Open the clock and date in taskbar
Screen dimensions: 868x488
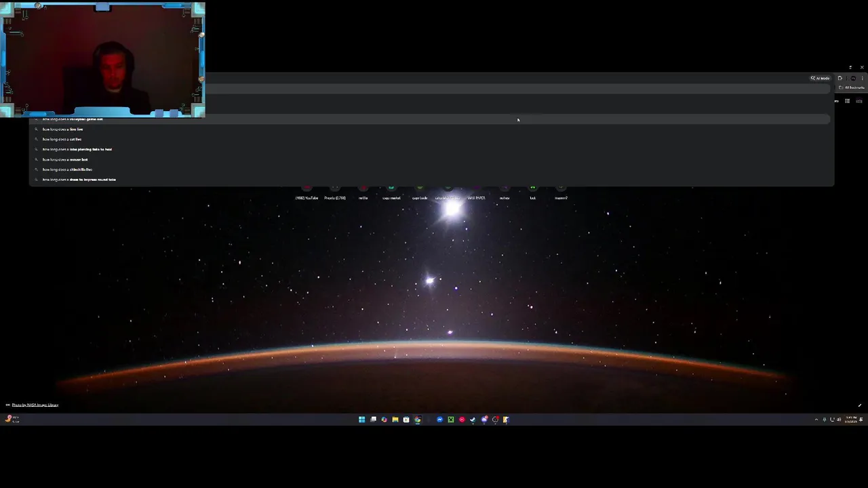coord(851,420)
